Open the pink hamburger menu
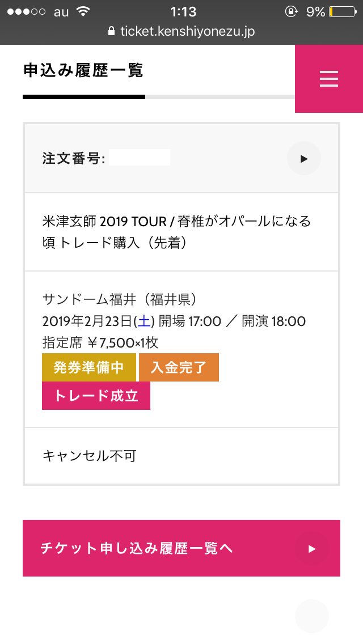The image size is (363, 644). [329, 79]
